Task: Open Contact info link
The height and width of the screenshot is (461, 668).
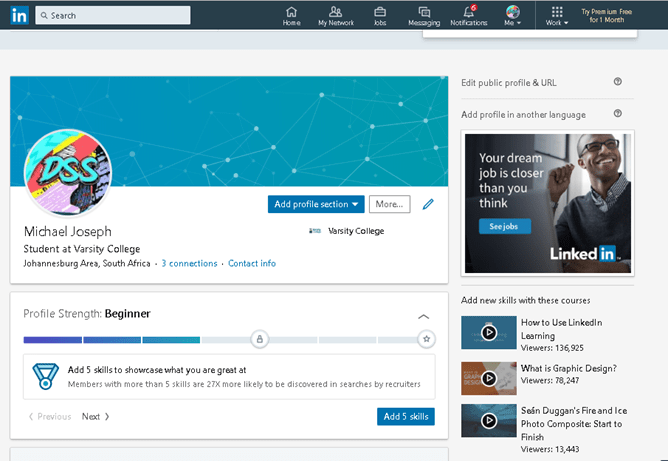Action: coord(252,263)
